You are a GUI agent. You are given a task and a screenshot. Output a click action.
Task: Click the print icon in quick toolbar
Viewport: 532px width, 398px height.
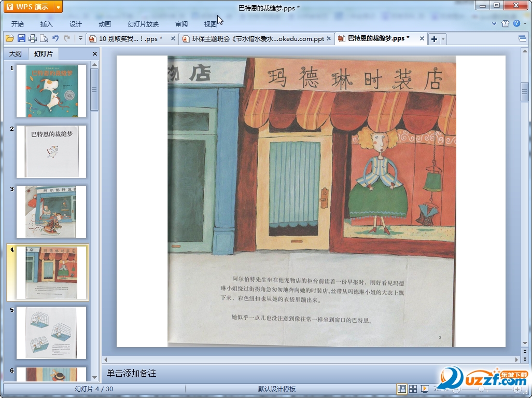click(x=33, y=38)
